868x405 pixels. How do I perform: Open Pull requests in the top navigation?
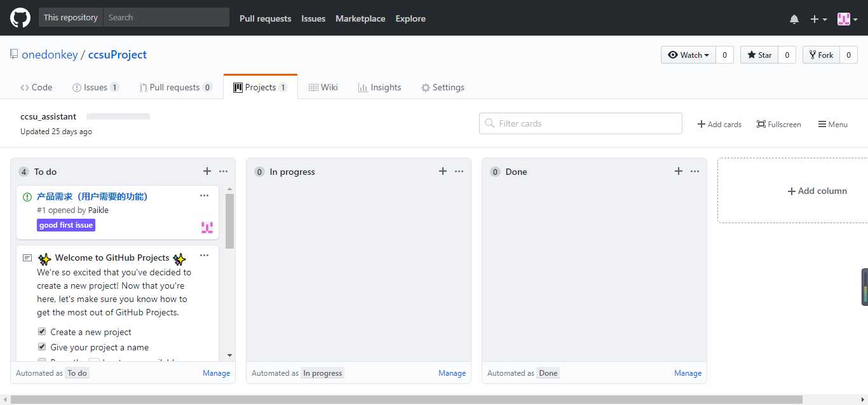coord(266,18)
